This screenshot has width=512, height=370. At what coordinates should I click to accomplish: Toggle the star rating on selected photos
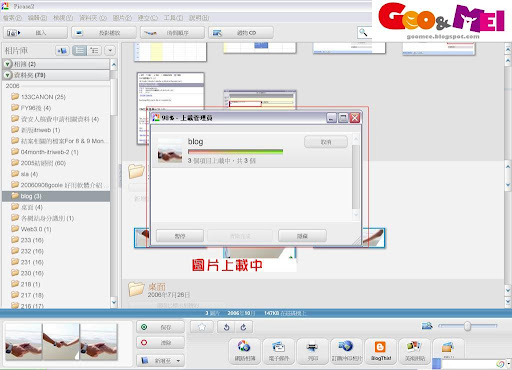(202, 327)
